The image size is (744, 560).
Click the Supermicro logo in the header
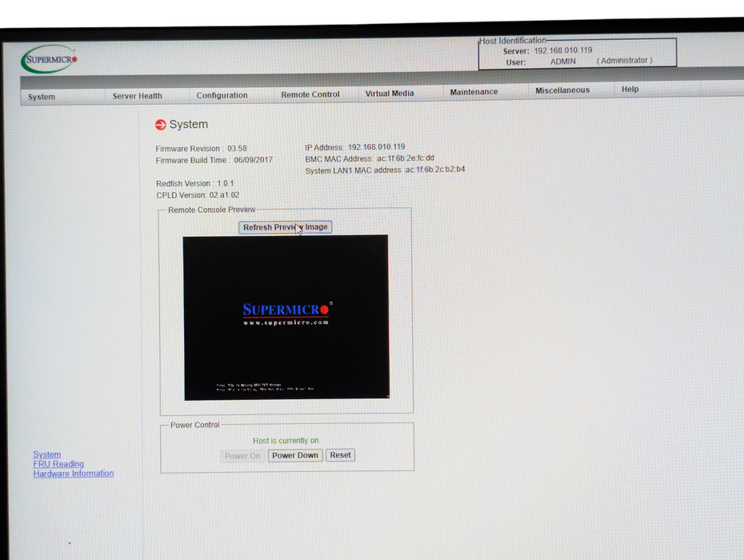(49, 59)
